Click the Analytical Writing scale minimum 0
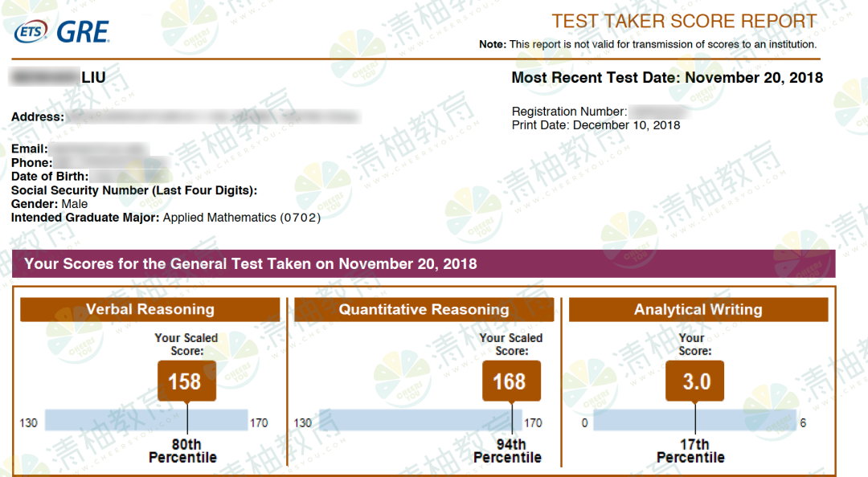This screenshot has width=868, height=477. tap(584, 423)
